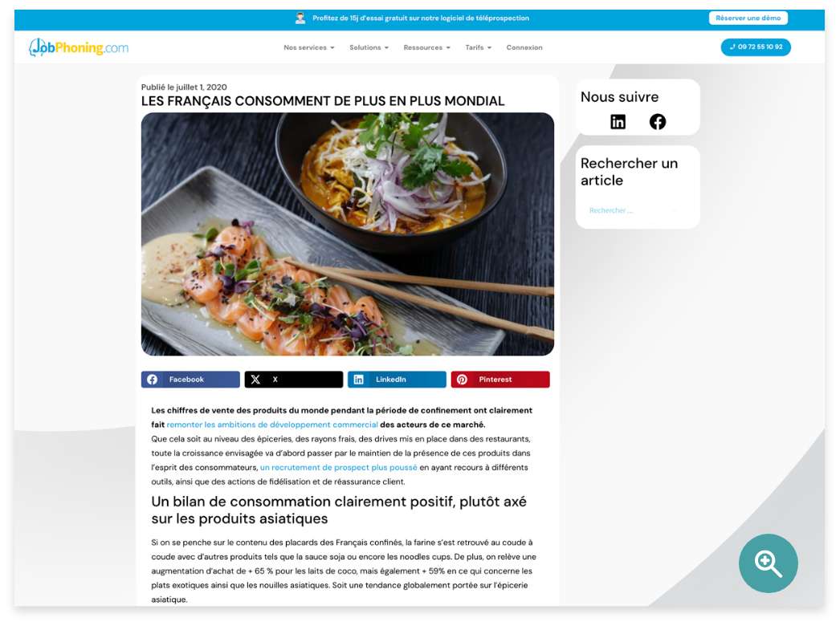Open the Facebook follow icon in sidebar

pyautogui.click(x=658, y=121)
